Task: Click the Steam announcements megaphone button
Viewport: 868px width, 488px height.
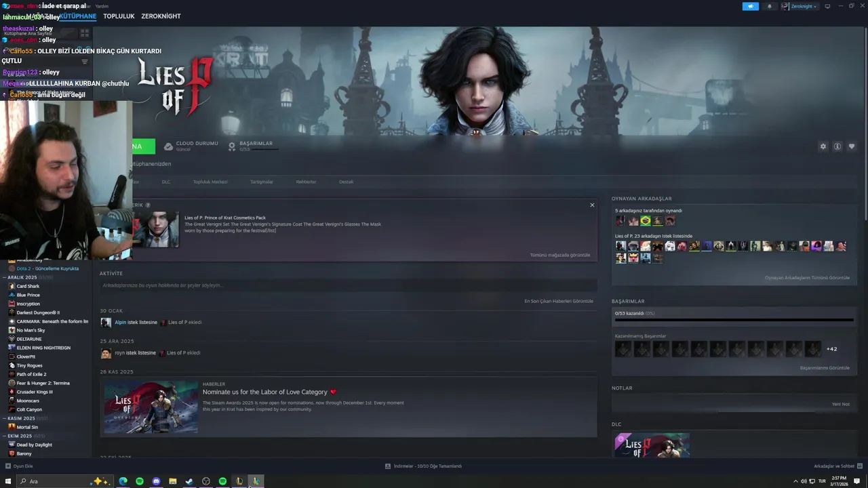Action: coord(751,6)
